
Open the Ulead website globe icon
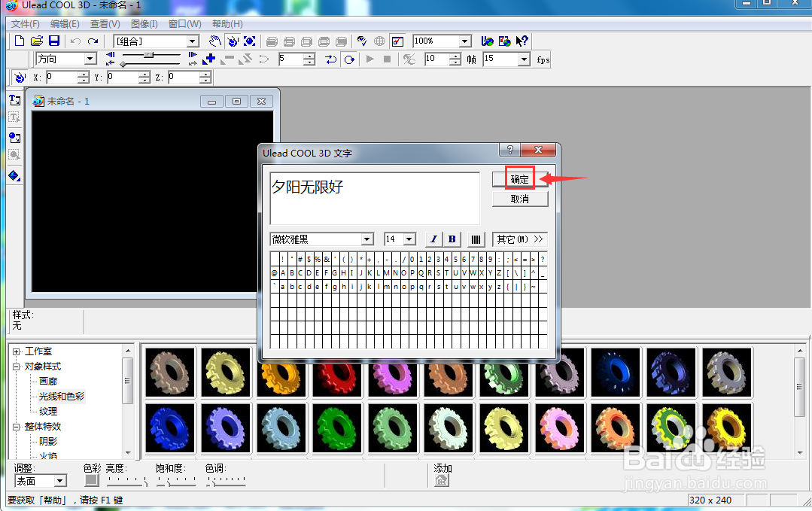coord(488,41)
